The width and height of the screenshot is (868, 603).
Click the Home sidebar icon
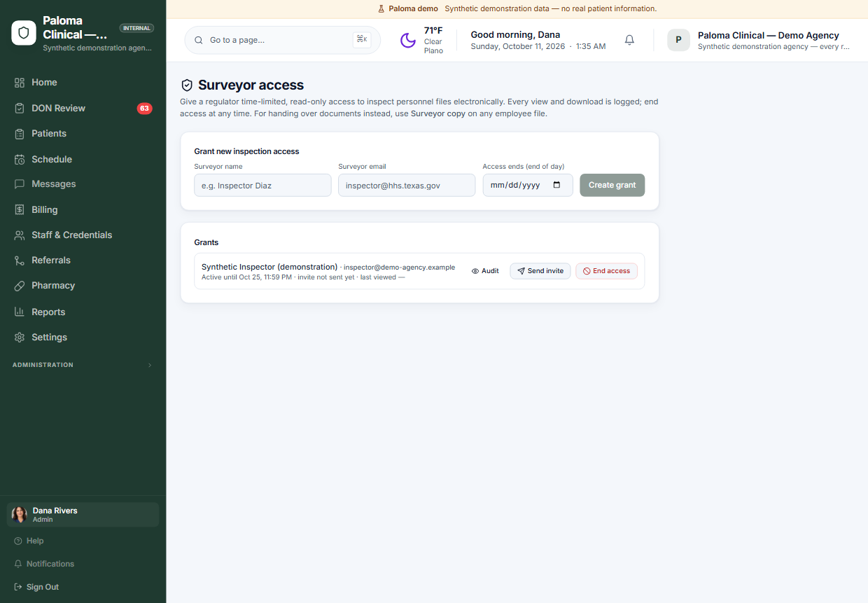(20, 83)
